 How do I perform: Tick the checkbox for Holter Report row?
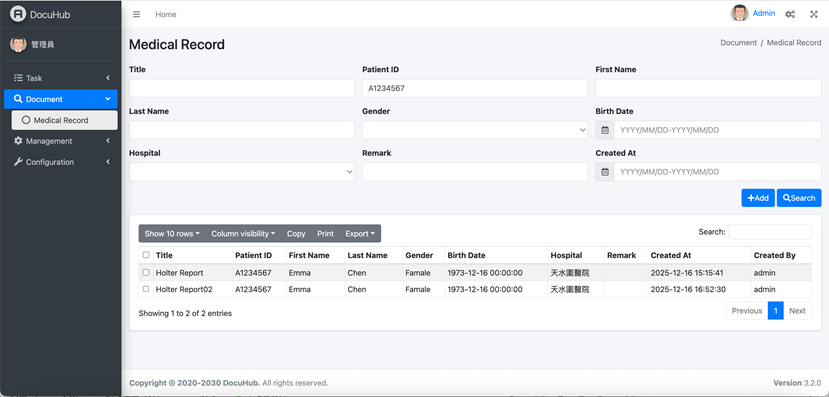coord(146,273)
